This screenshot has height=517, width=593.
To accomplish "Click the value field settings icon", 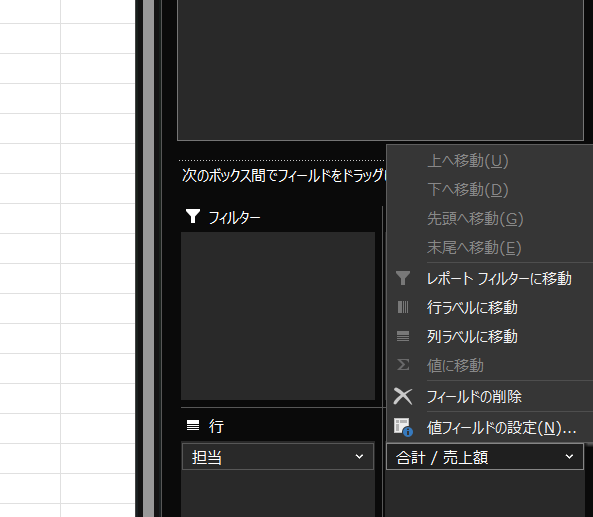I will [x=403, y=427].
